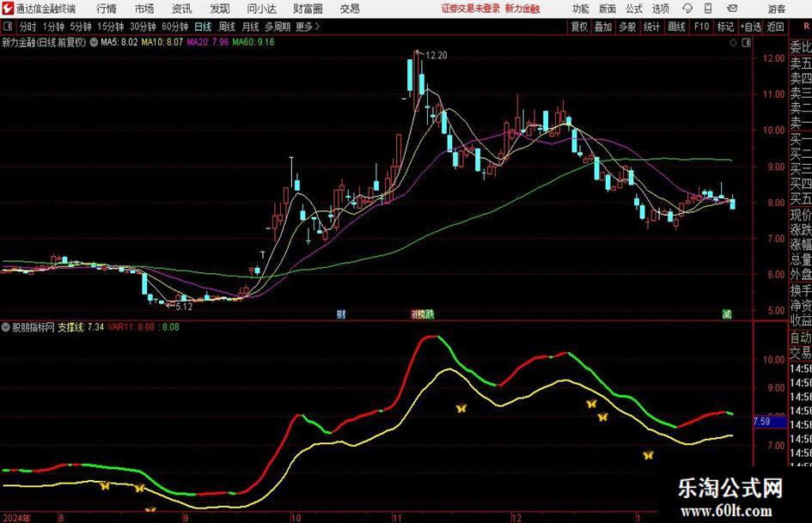This screenshot has height=523, width=812.
Task: Click the +自选 add-to-watchlist button
Action: pos(750,27)
